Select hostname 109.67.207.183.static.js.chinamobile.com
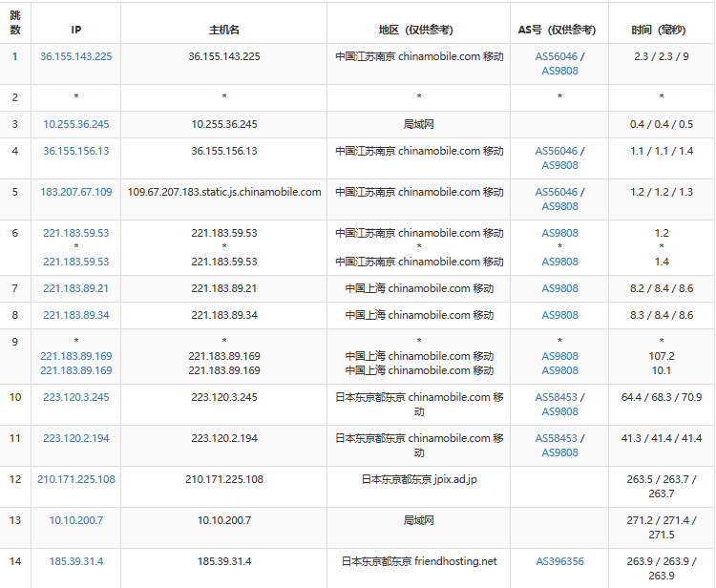This screenshot has height=588, width=716. pos(224,192)
